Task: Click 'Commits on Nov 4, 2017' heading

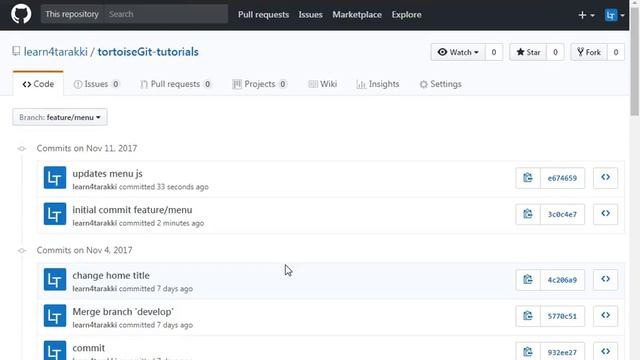Action: tap(84, 250)
